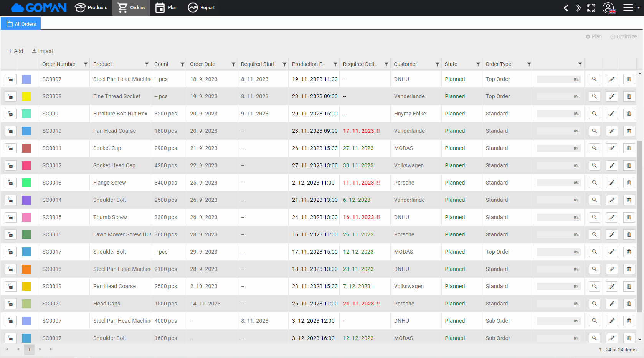
Task: Delete order SC0019 with trash icon
Action: (629, 286)
